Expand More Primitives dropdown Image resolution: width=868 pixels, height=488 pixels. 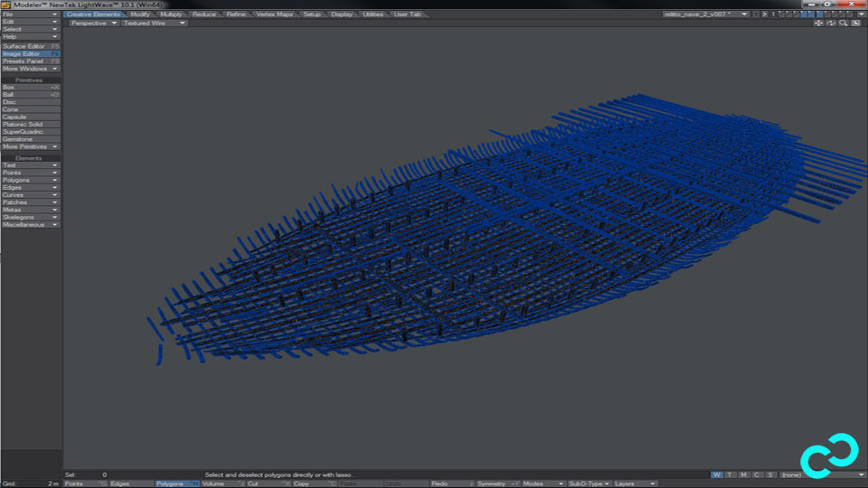coord(31,146)
